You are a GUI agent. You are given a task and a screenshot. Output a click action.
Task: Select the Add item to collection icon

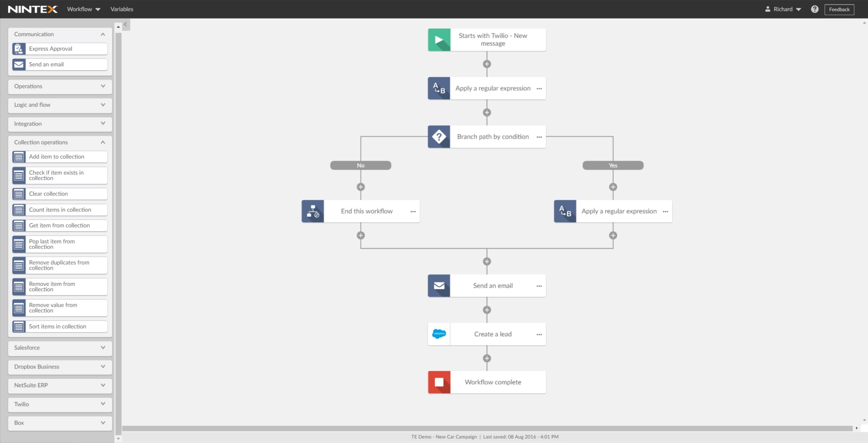(19, 157)
